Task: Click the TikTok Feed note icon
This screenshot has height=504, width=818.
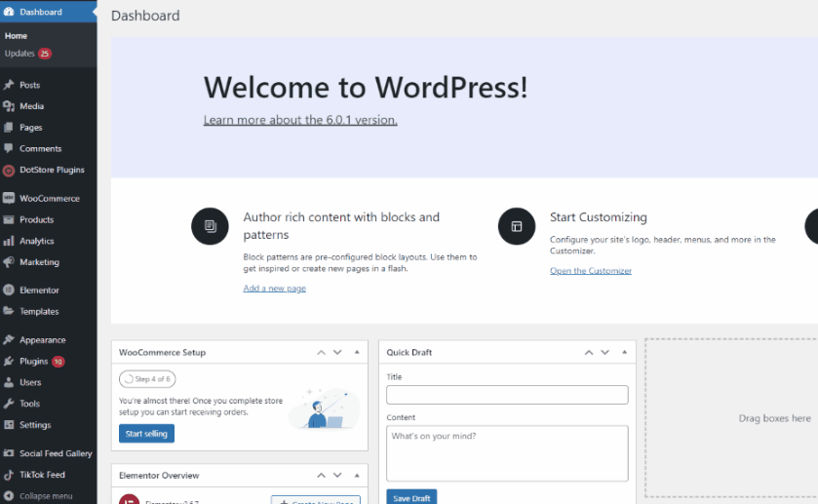Action: click(x=9, y=475)
